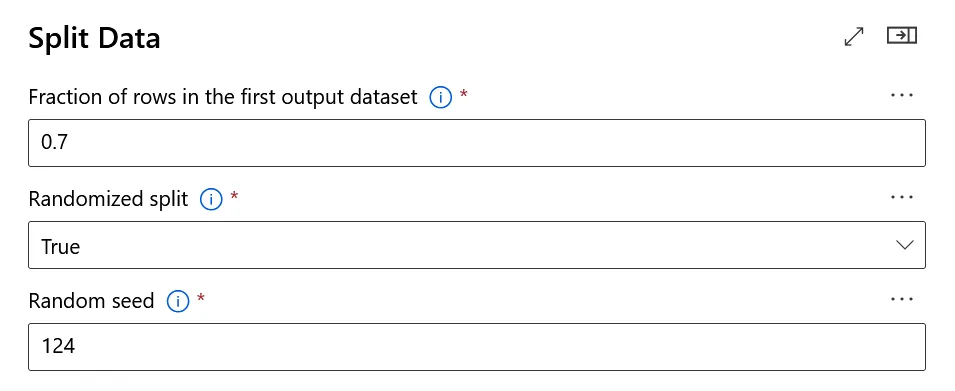
Task: Click the Randomized split dropdown chevron arrow
Action: (x=905, y=245)
